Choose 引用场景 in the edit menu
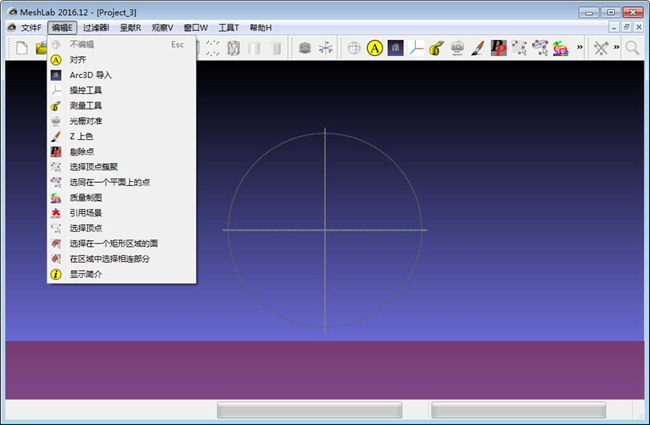 coord(121,213)
